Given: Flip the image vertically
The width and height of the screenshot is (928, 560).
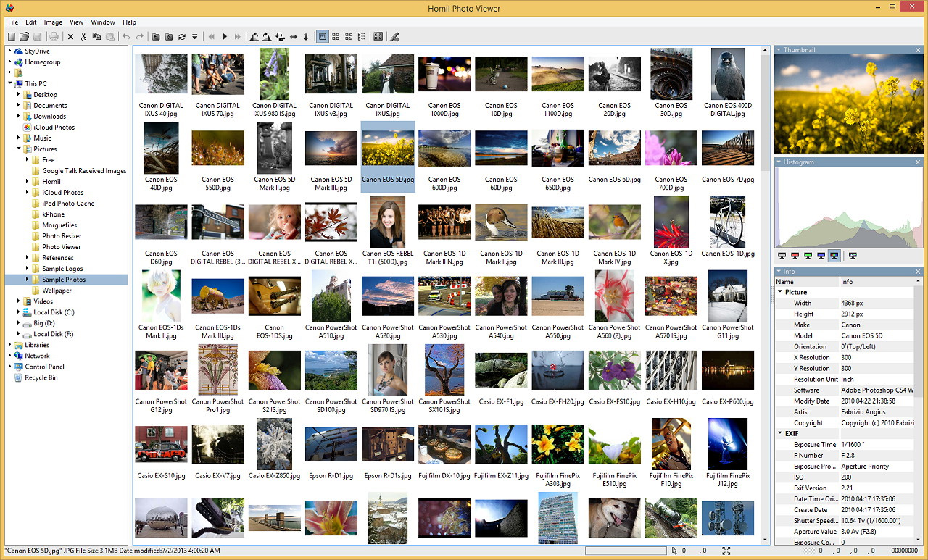Looking at the screenshot, I should point(306,36).
